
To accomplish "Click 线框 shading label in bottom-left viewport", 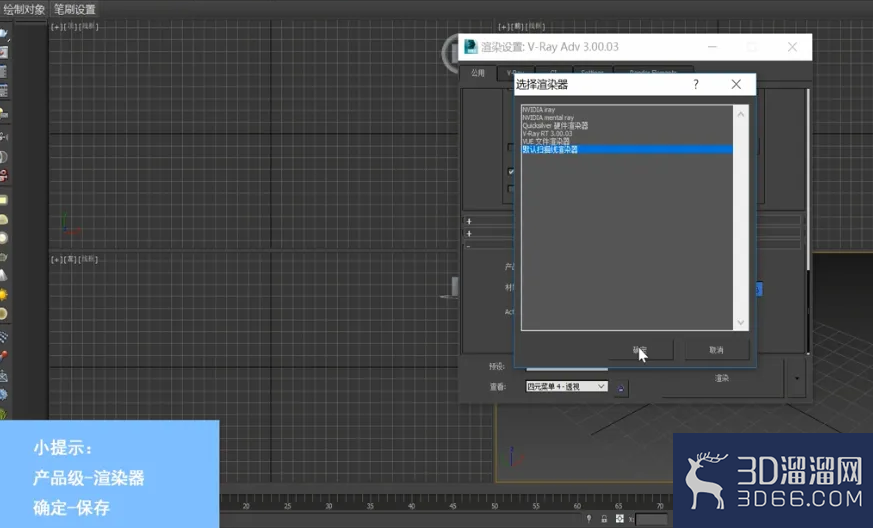I will click(x=88, y=259).
